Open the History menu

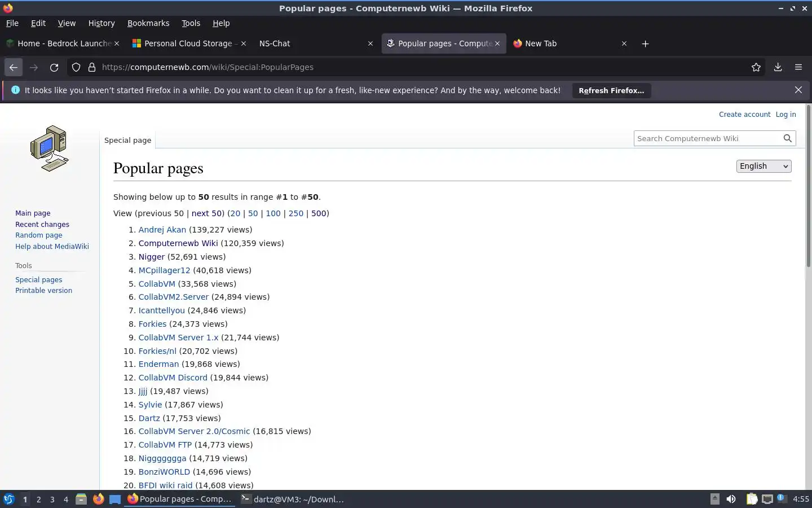tap(101, 23)
